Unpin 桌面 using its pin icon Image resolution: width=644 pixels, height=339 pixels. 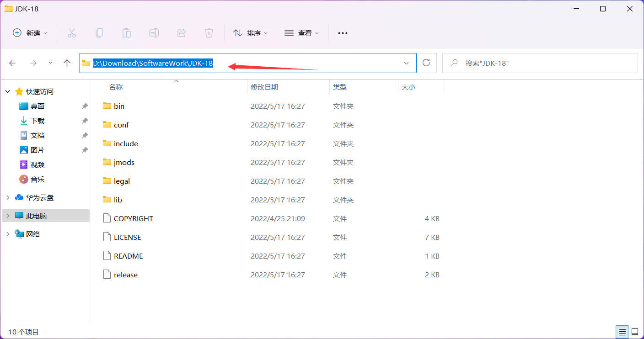[x=85, y=106]
